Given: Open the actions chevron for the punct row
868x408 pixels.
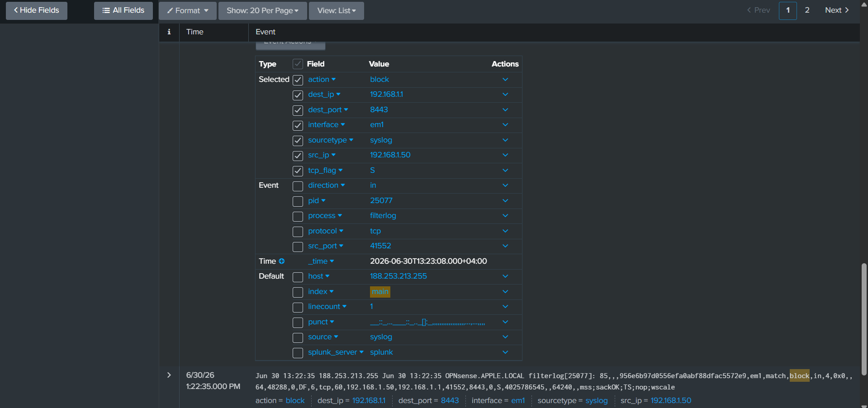Looking at the screenshot, I should click(x=505, y=322).
